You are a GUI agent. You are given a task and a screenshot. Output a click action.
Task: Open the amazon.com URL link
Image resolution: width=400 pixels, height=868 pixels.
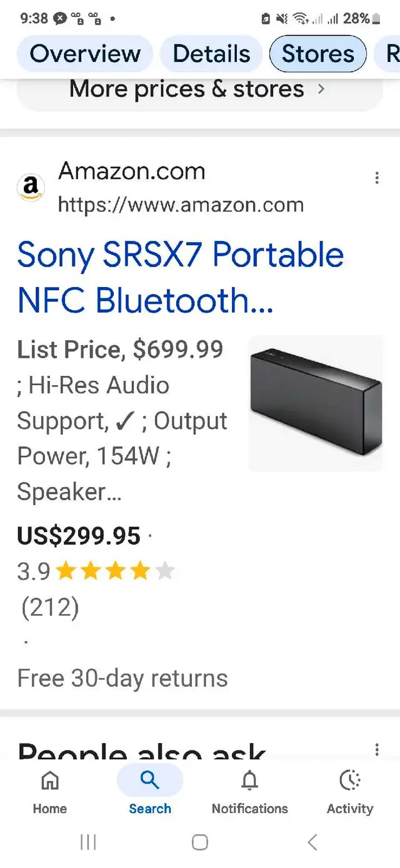pos(181,204)
